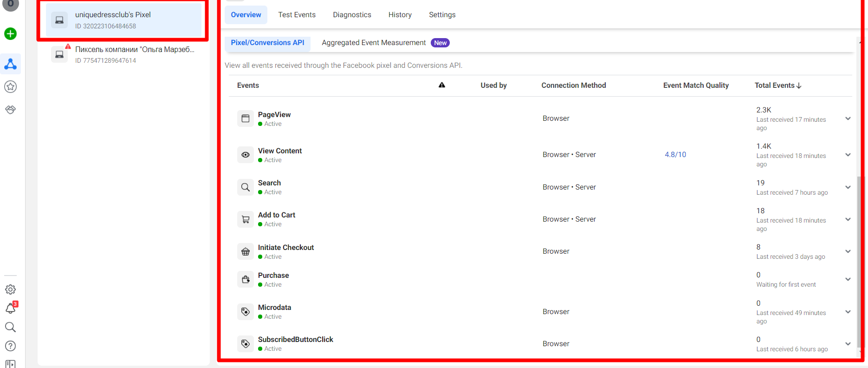Click the warning triangle column header
Screen dimensions: 868x368
(x=441, y=85)
